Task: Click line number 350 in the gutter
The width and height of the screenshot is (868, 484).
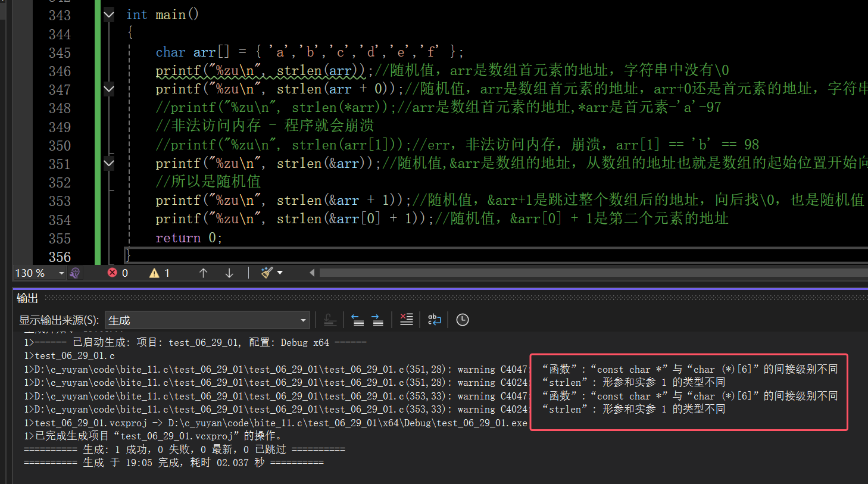Action: [x=60, y=146]
